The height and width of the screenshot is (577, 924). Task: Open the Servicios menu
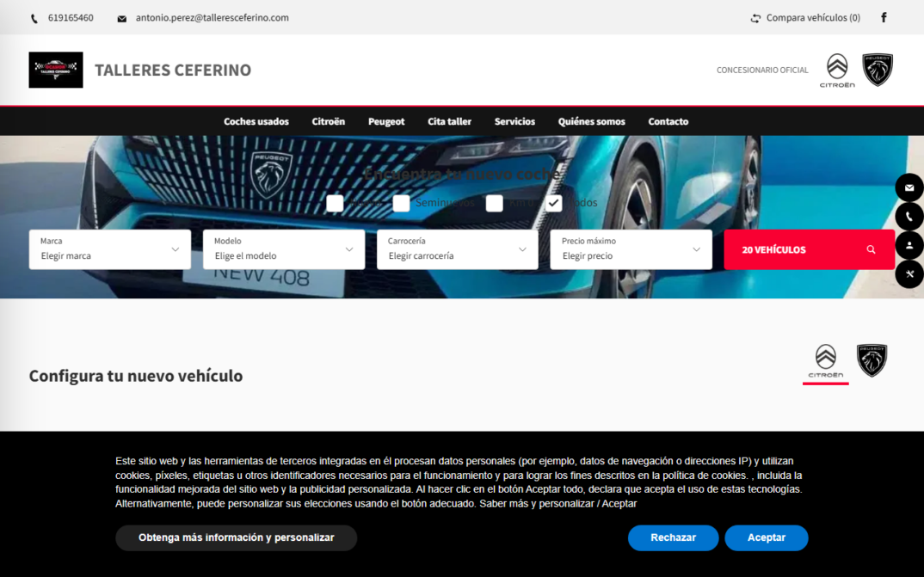[514, 121]
